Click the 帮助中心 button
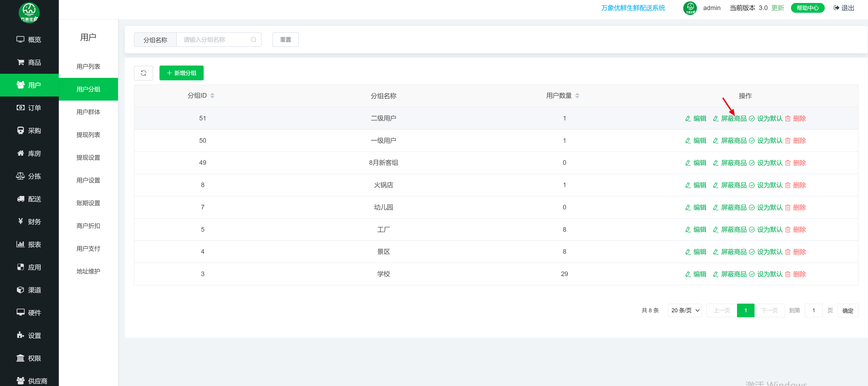Viewport: 868px width, 386px height. 807,8
